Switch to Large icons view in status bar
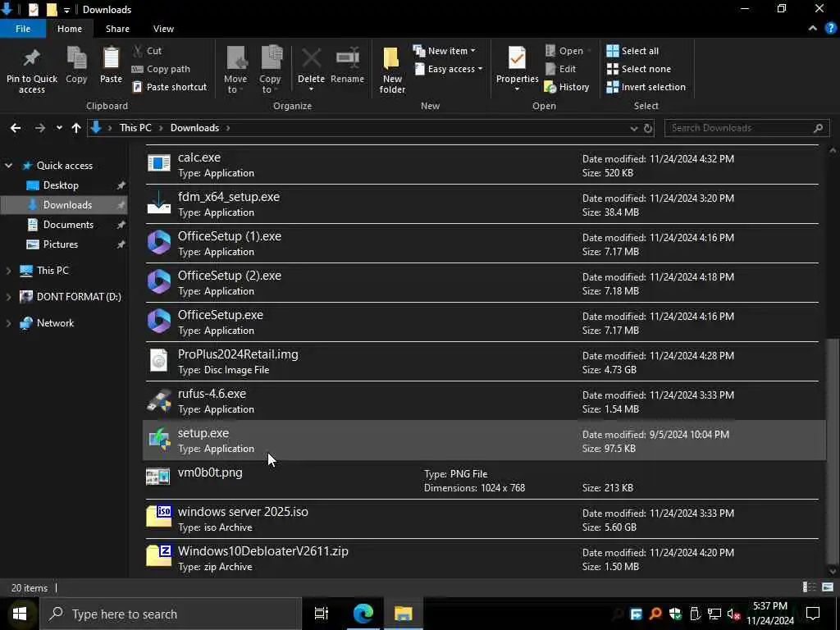The image size is (840, 630). tap(828, 587)
